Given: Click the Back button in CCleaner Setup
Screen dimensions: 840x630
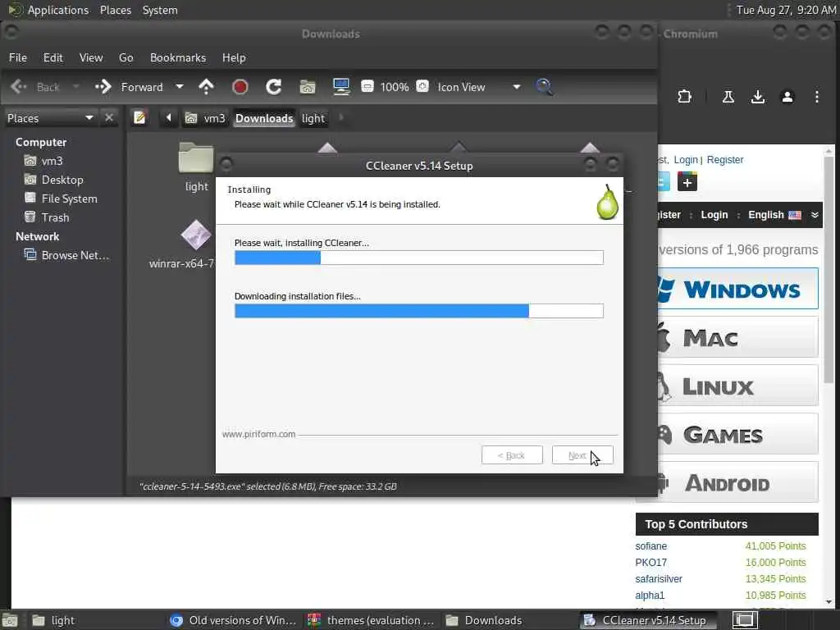Looking at the screenshot, I should [512, 455].
